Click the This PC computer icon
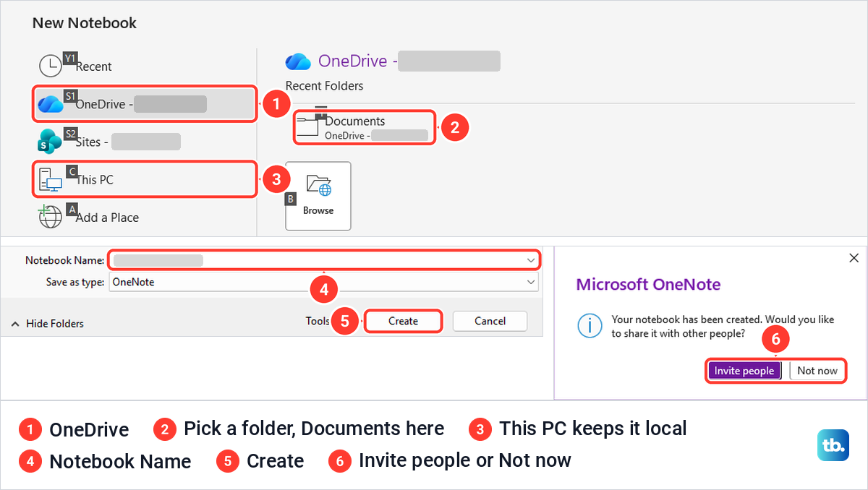868x490 pixels. [x=50, y=180]
